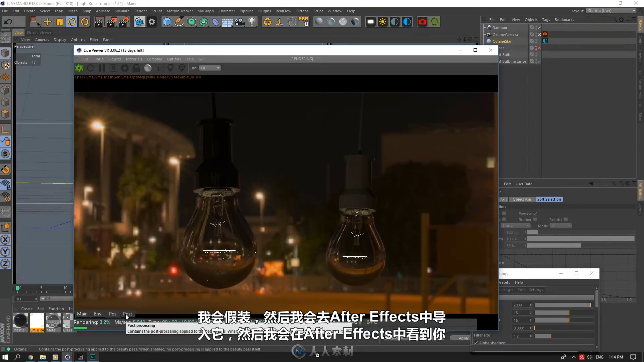The width and height of the screenshot is (644, 362).
Task: Add a Camera object from toolbar
Action: (239, 22)
